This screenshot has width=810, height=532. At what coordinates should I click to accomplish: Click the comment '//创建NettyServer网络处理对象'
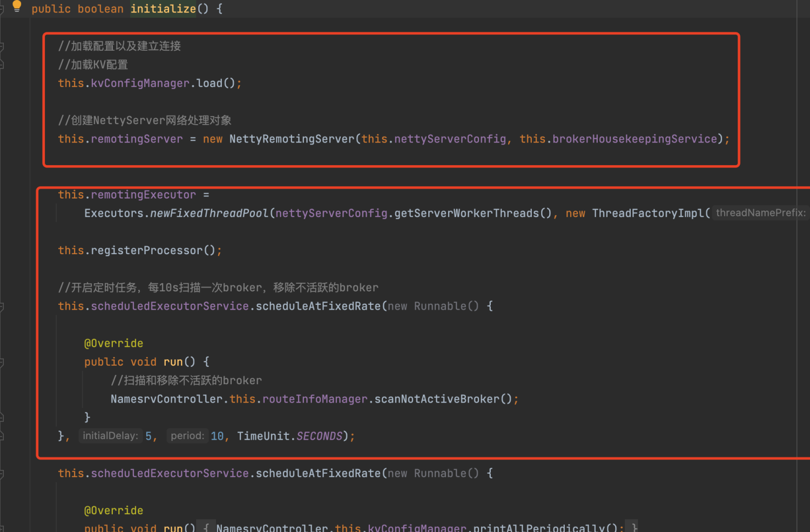(x=145, y=120)
